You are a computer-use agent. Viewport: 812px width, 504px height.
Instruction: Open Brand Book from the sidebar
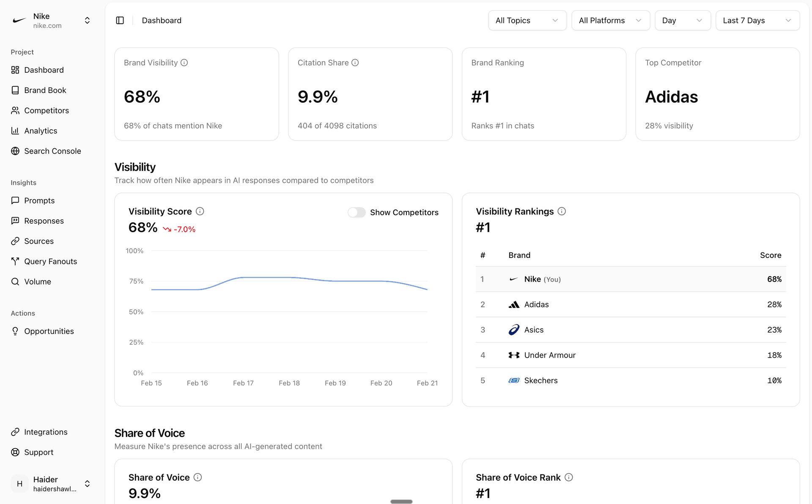click(x=45, y=90)
